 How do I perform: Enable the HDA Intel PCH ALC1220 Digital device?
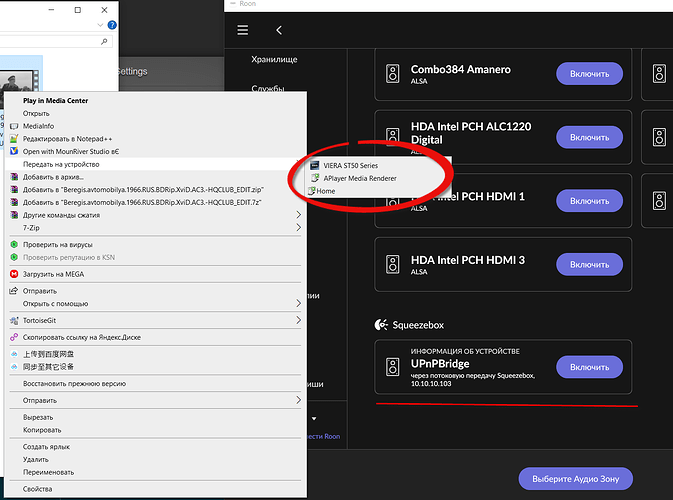coord(589,137)
